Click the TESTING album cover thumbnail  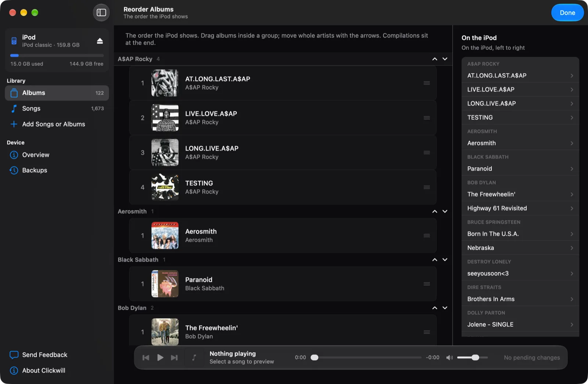tap(165, 187)
